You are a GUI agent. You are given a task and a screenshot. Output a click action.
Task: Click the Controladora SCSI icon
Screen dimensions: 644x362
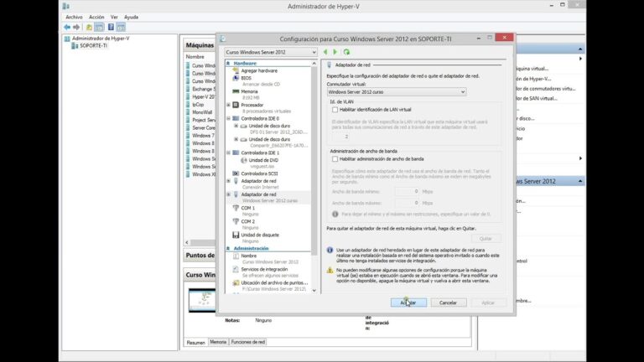pyautogui.click(x=236, y=173)
